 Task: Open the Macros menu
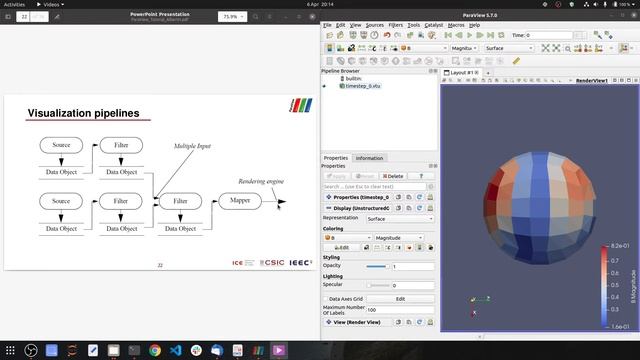(456, 25)
